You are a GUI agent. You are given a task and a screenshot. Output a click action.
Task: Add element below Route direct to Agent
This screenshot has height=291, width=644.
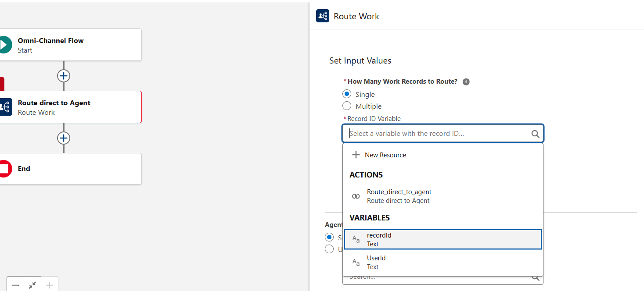[64, 138]
